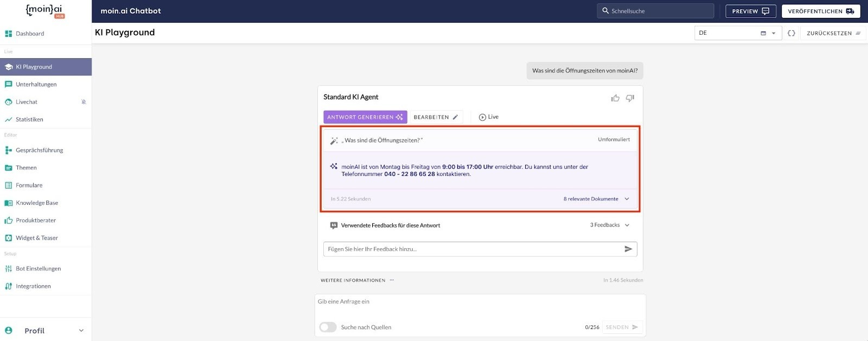Screen dimensions: 868x341
Task: Click the code braces icon
Action: click(x=792, y=33)
